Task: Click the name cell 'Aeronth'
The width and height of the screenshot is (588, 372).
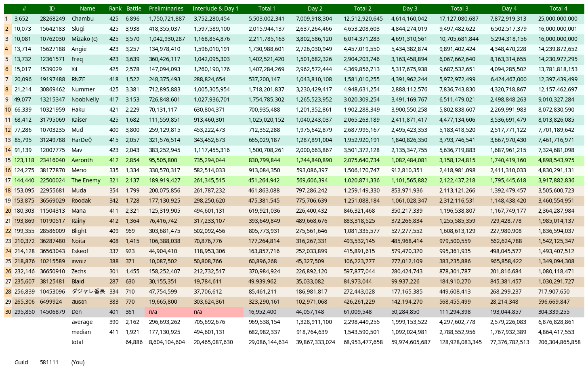Action: tap(82, 160)
